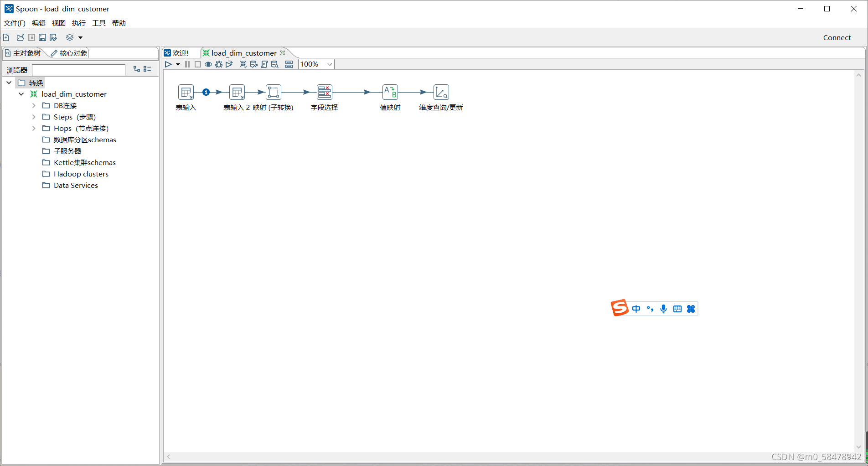This screenshot has height=466, width=868.
Task: Click the info hop marker icon
Action: [206, 92]
